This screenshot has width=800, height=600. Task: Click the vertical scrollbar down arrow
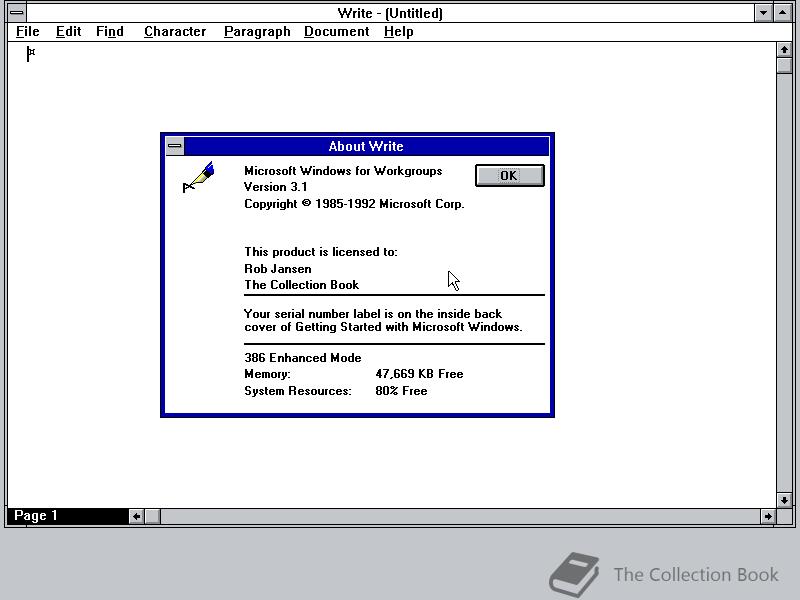pyautogui.click(x=784, y=500)
